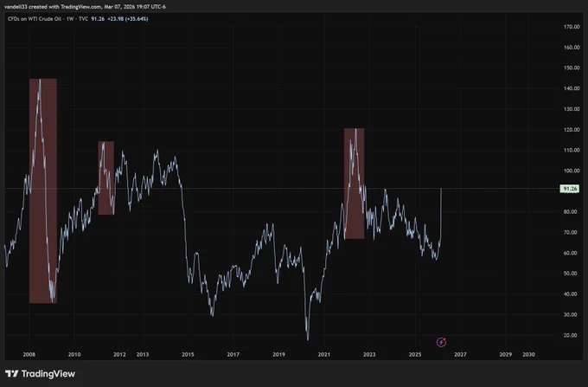The width and height of the screenshot is (588, 387).
Task: Click the purple lightning event icon
Action: point(441,342)
